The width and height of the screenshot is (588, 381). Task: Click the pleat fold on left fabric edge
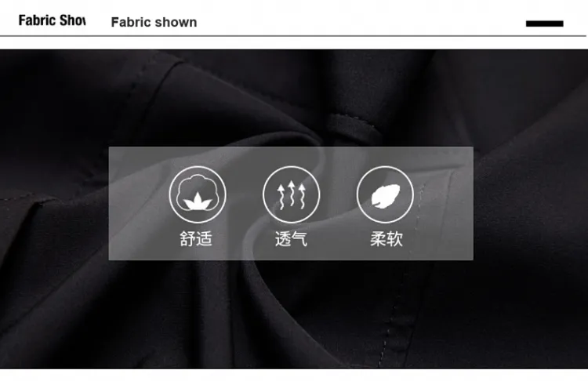[26, 202]
